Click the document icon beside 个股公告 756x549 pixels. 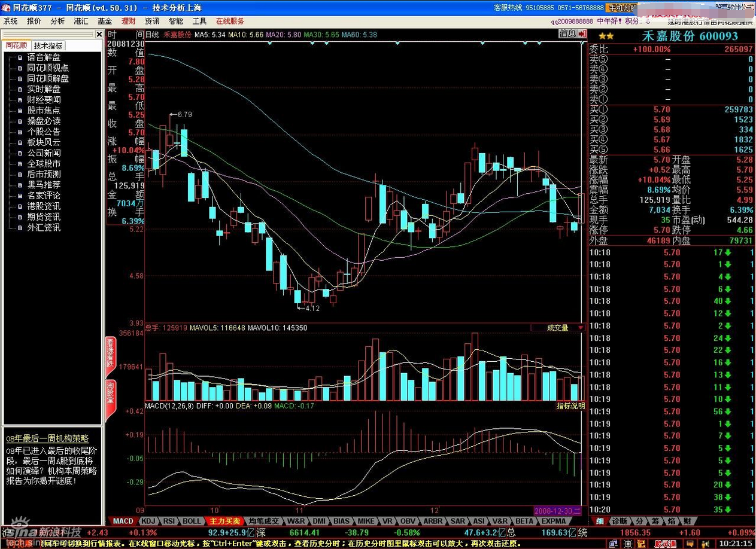[x=20, y=132]
